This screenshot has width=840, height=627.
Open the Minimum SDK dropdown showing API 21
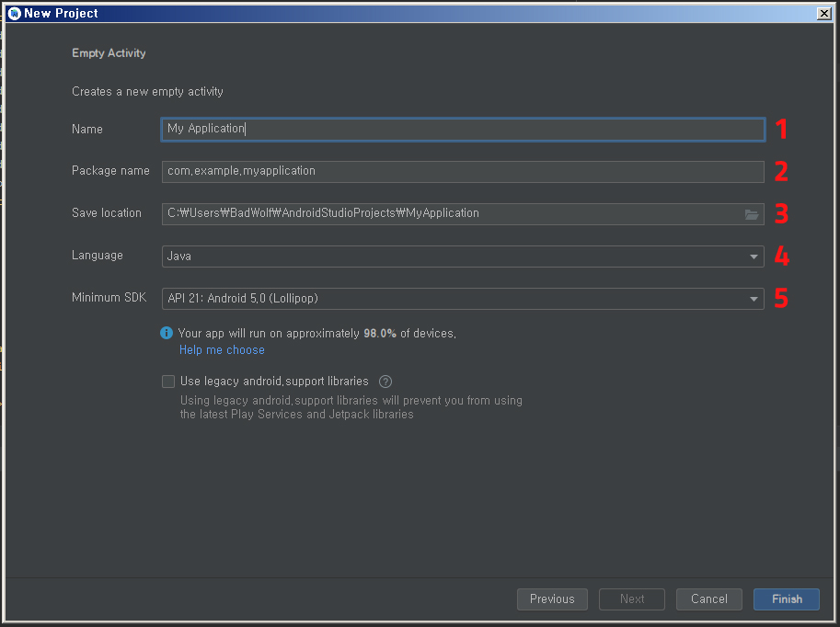[x=463, y=299]
